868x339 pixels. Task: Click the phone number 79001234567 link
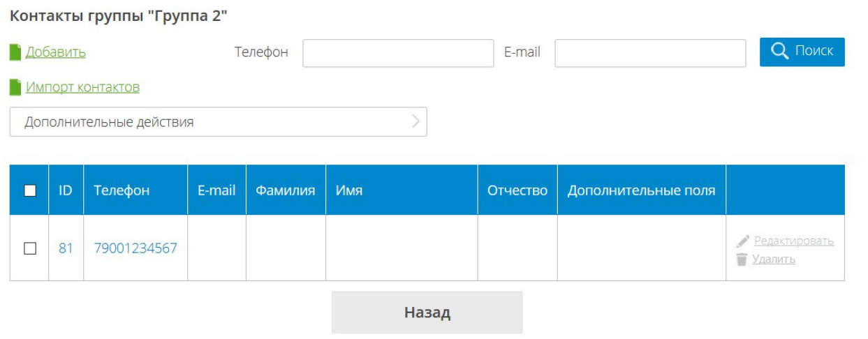coord(135,248)
